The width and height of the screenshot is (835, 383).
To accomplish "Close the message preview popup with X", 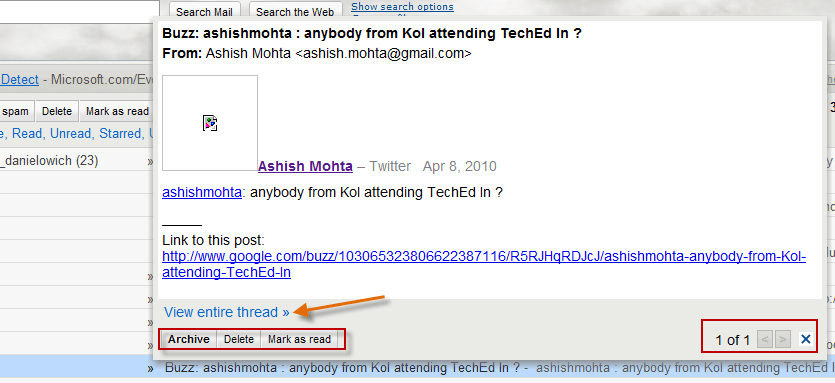I will tap(806, 339).
